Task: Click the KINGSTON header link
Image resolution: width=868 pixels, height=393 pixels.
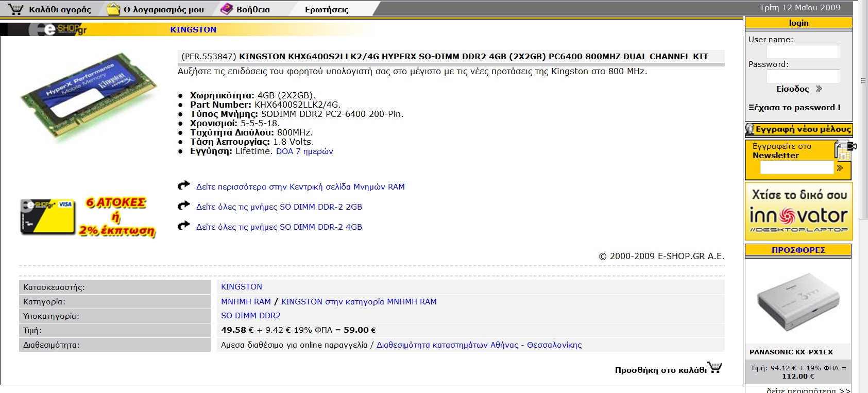Action: (193, 29)
